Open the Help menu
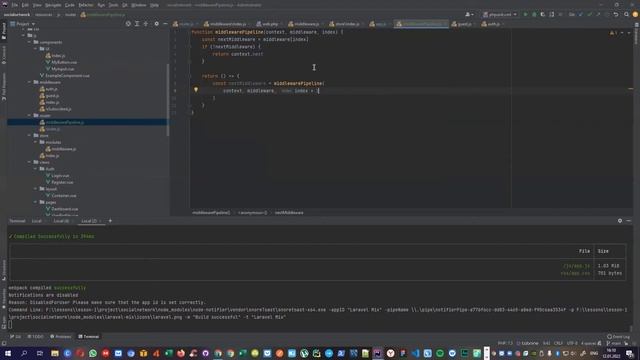Viewport: 640px width, 360px height. [154, 5]
